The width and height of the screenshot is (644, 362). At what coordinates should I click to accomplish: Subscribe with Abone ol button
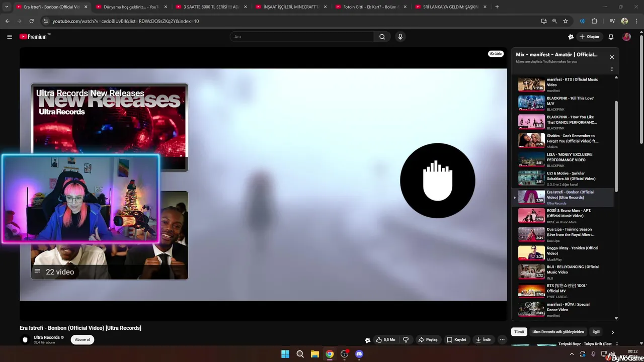pos(83,339)
